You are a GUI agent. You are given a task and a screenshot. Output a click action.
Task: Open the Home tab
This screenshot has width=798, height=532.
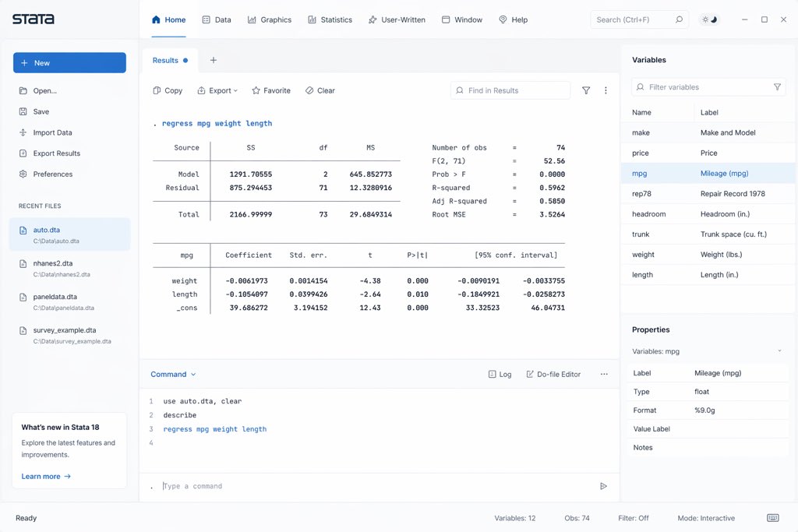point(168,19)
